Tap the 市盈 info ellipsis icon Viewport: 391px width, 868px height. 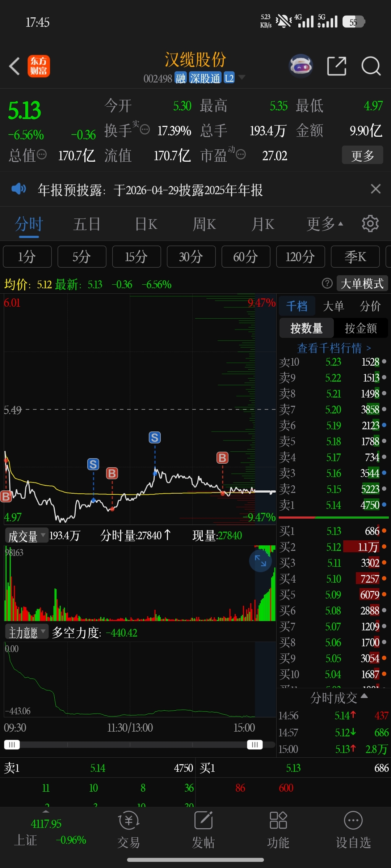point(241,154)
